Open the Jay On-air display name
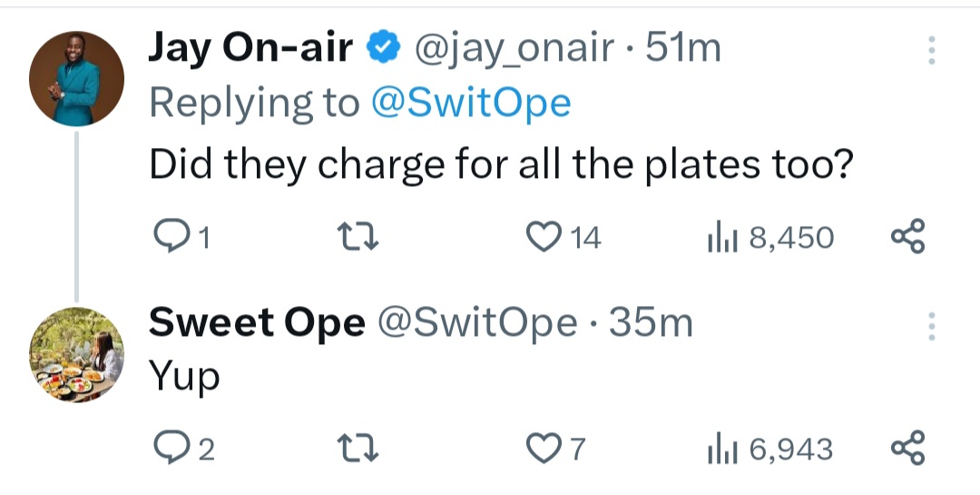Screen dimensions: 980x495 [x=250, y=49]
